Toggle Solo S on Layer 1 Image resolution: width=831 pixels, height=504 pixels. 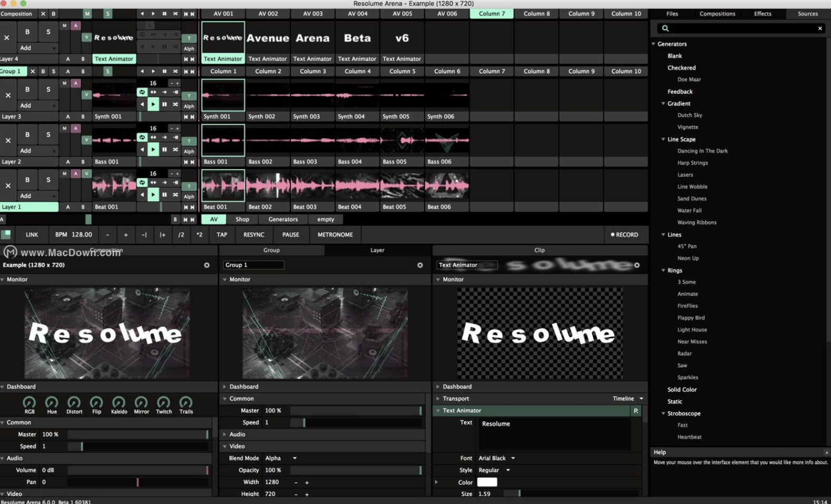tap(48, 180)
